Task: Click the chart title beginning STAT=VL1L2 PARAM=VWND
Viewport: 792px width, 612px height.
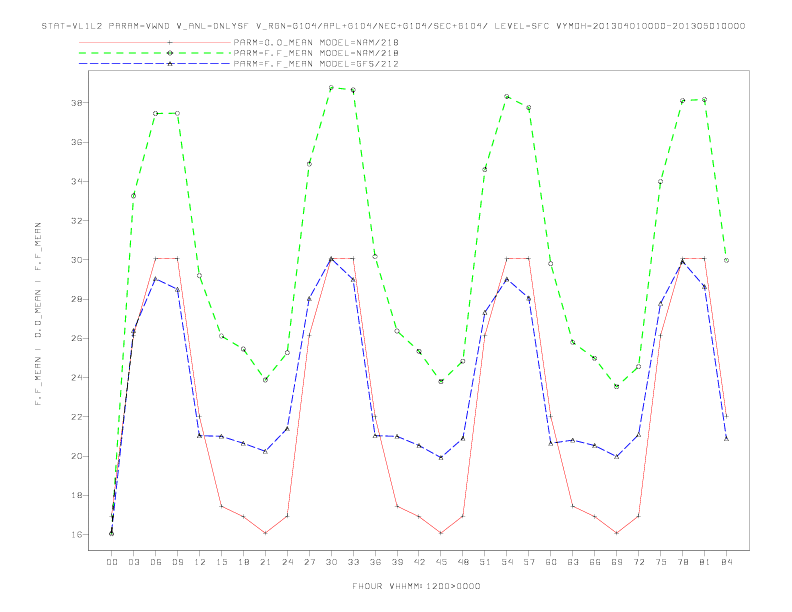Action: [x=393, y=26]
